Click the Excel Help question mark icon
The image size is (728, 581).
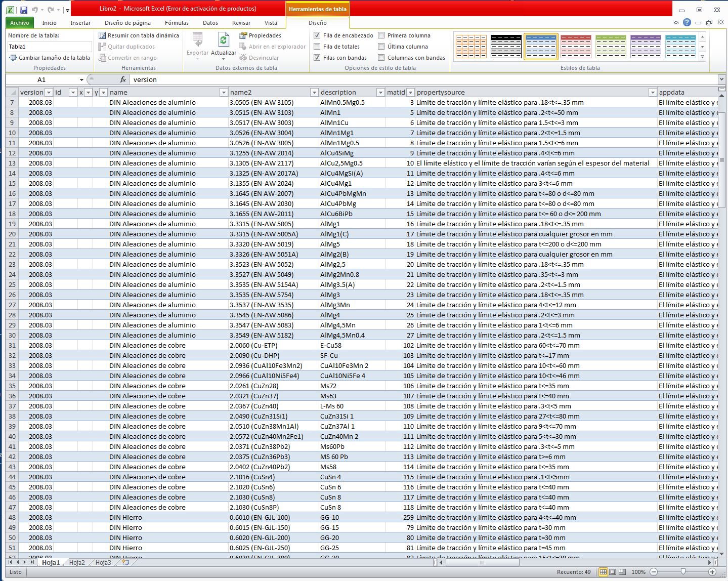pos(687,22)
